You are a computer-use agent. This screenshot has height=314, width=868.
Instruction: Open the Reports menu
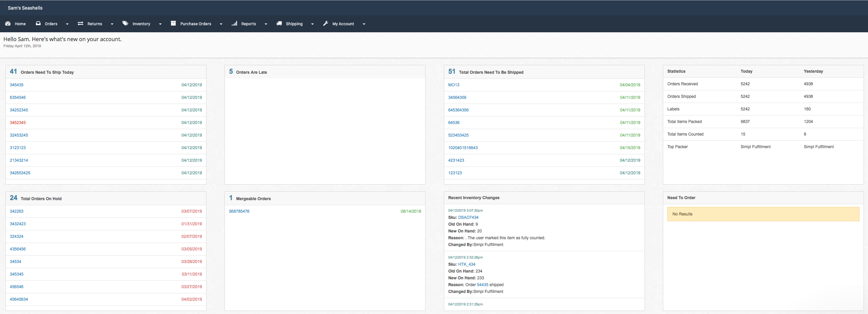[249, 24]
